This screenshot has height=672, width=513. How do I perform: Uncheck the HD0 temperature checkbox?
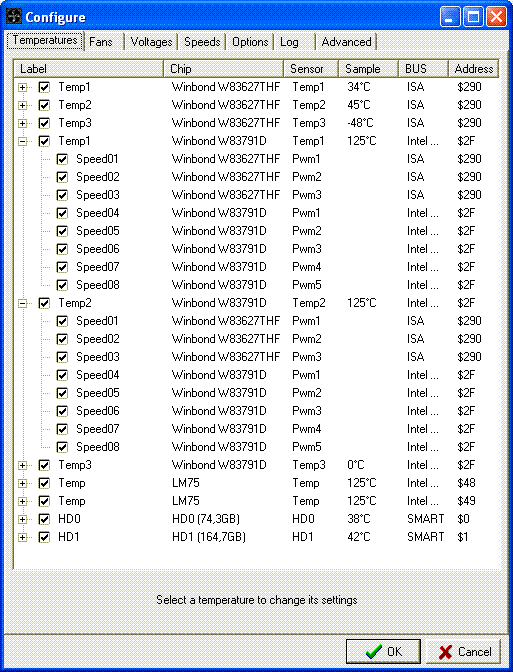[44, 519]
